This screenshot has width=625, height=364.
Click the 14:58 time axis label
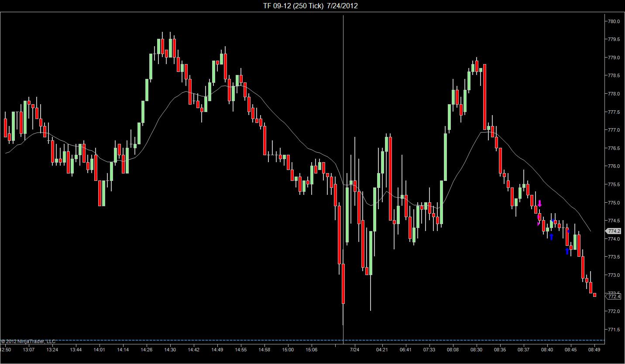[x=264, y=350]
